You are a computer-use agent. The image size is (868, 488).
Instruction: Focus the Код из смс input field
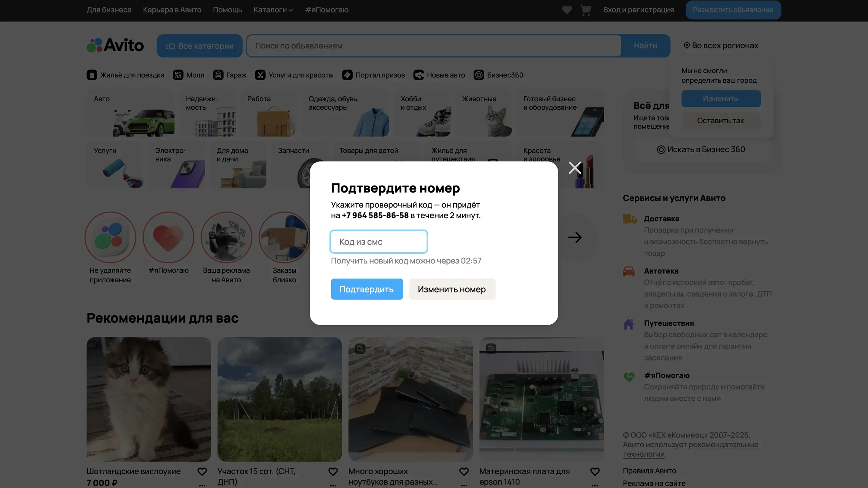click(x=379, y=242)
